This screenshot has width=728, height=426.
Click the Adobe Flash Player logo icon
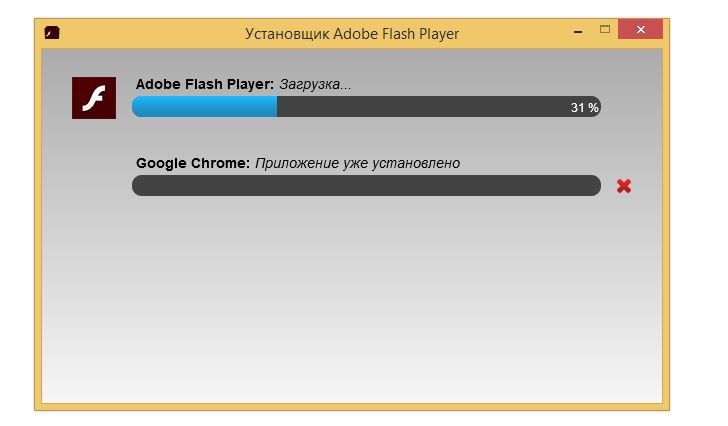pos(94,98)
